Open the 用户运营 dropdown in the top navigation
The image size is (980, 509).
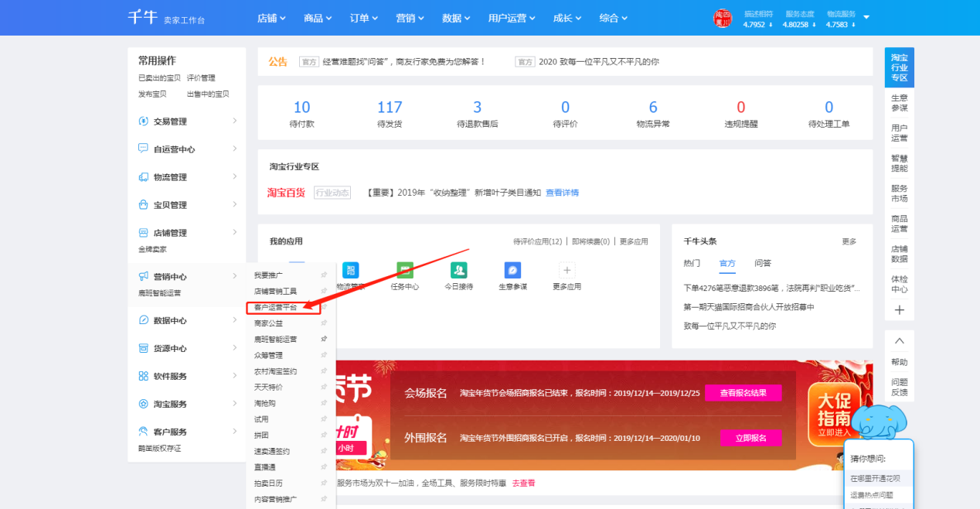coord(512,18)
